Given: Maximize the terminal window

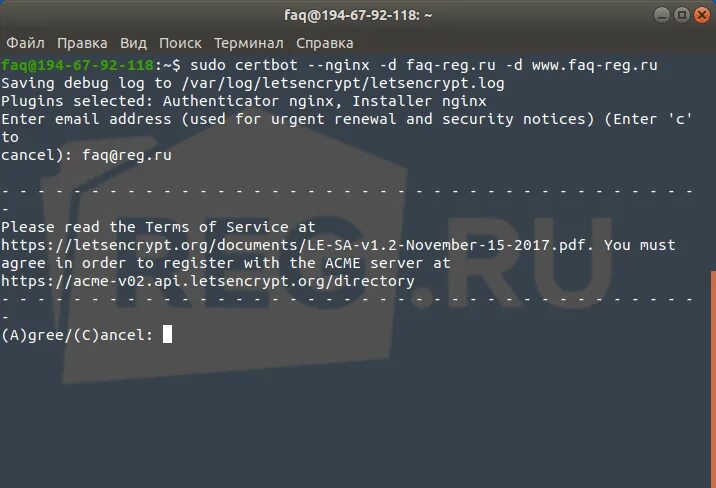Looking at the screenshot, I should click(682, 15).
